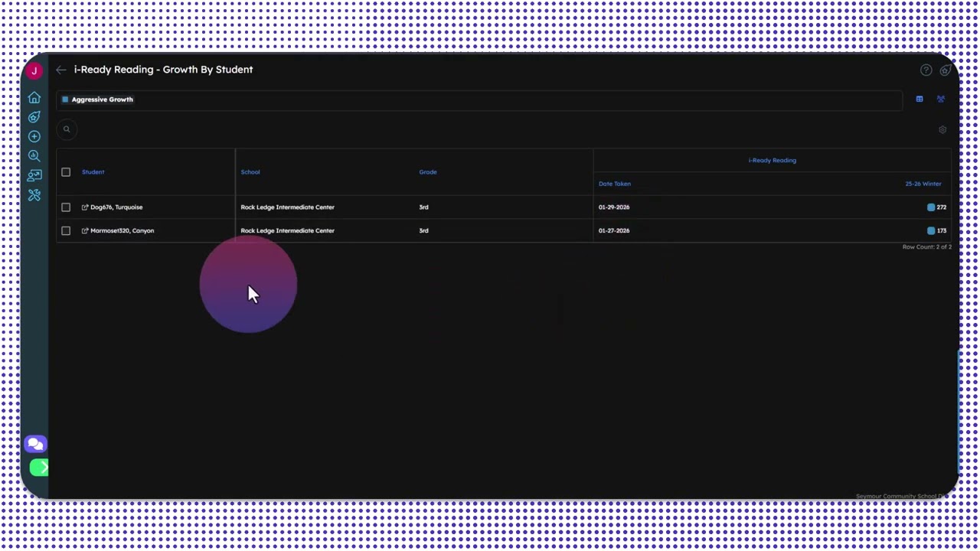Click the 01-29-2026 date cell
This screenshot has width=980, height=551.
point(614,207)
